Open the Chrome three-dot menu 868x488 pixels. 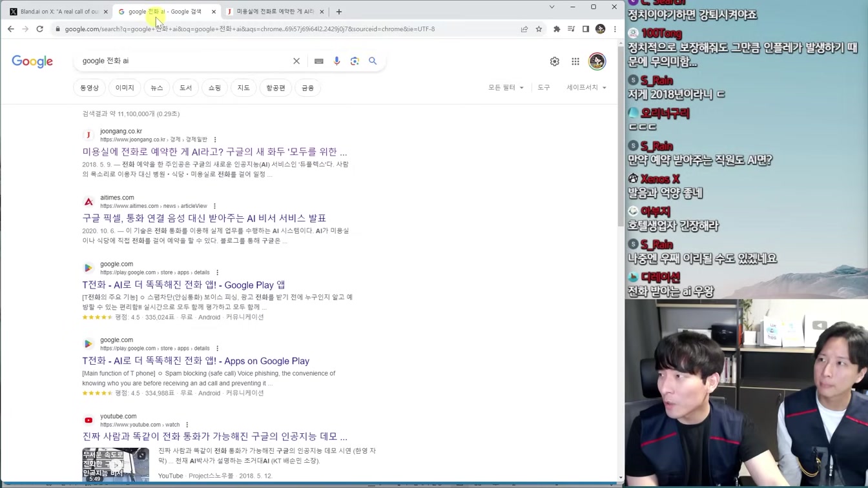pos(615,29)
